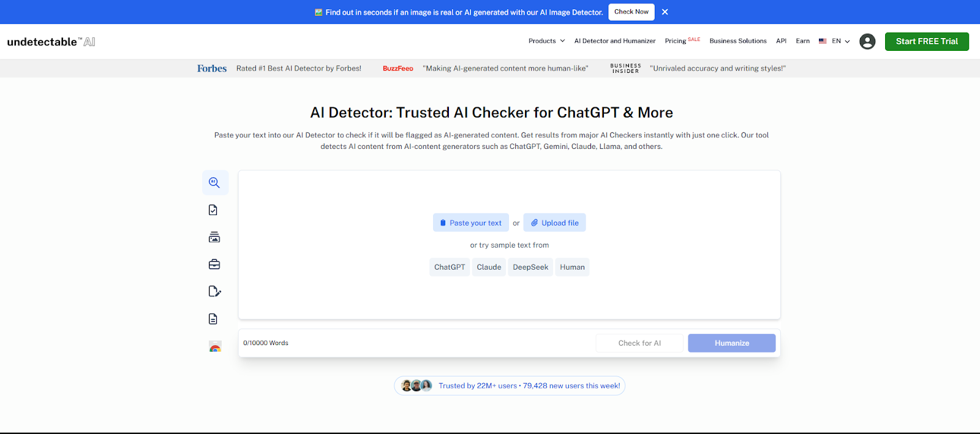Open the document checkmark sidebar tool
This screenshot has width=980, height=434.
tap(213, 210)
